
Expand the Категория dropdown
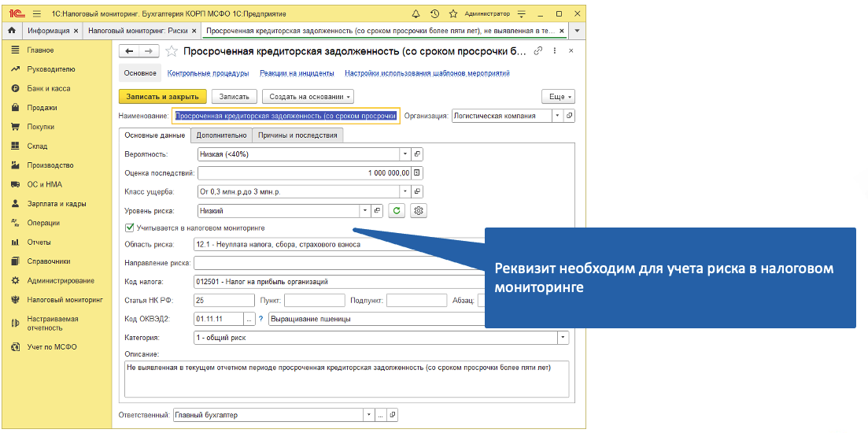coord(563,338)
